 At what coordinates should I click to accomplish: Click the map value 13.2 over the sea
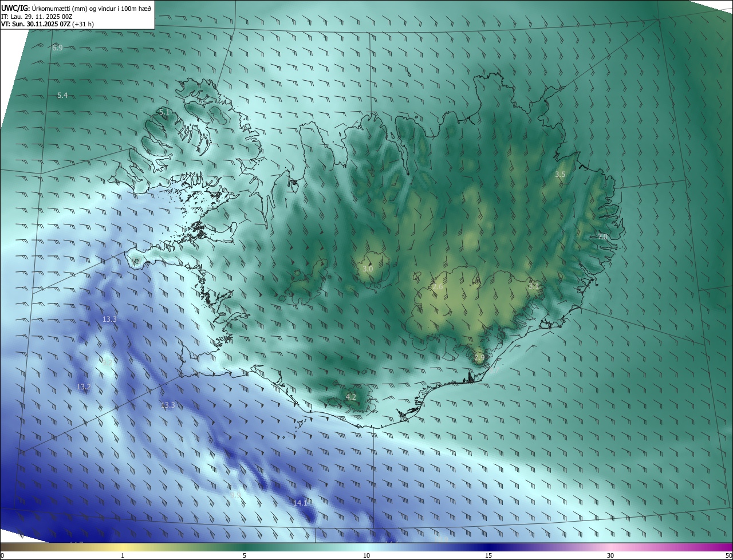tap(84, 387)
